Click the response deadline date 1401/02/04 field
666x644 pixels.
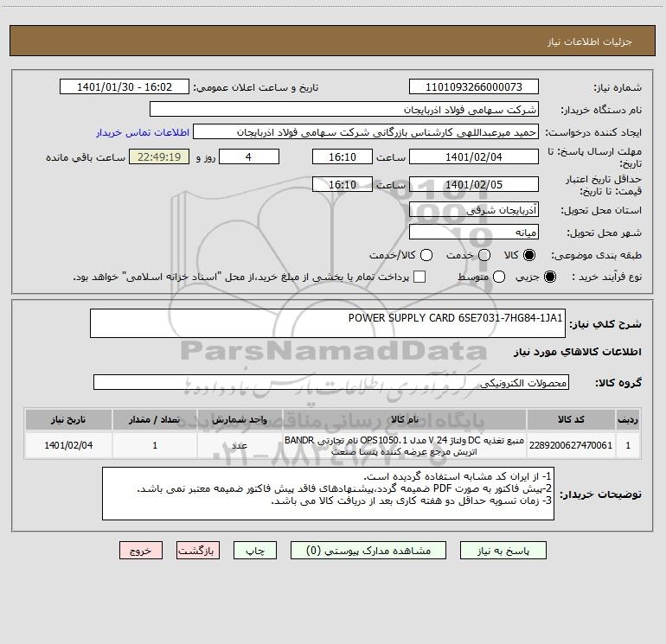point(474,156)
